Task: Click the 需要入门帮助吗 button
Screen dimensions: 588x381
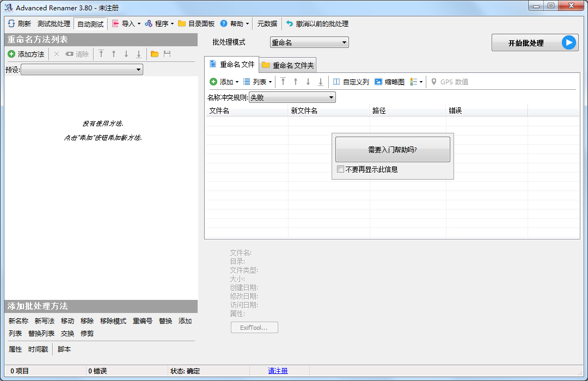Action: point(393,149)
